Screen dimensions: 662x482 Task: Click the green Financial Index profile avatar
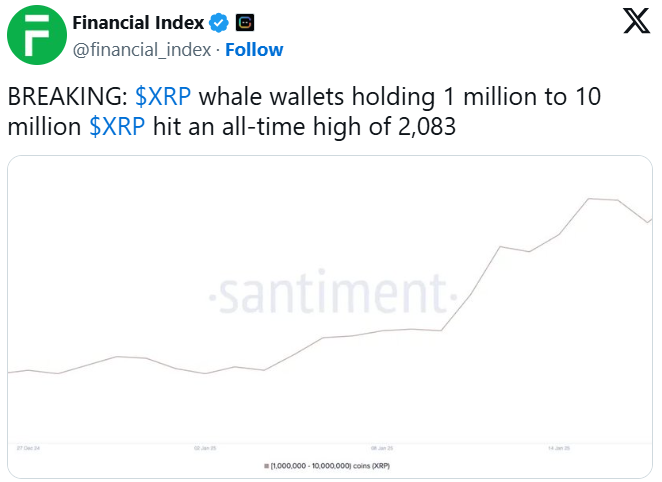[36, 36]
